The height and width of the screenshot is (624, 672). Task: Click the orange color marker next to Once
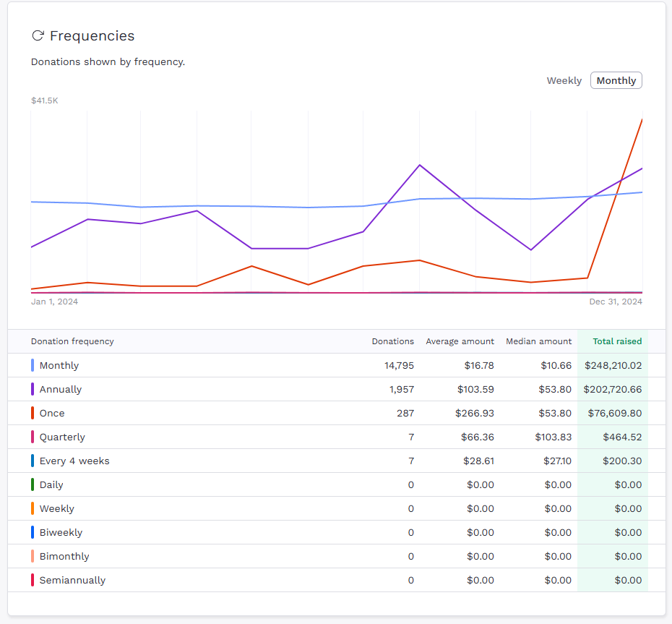tap(33, 413)
